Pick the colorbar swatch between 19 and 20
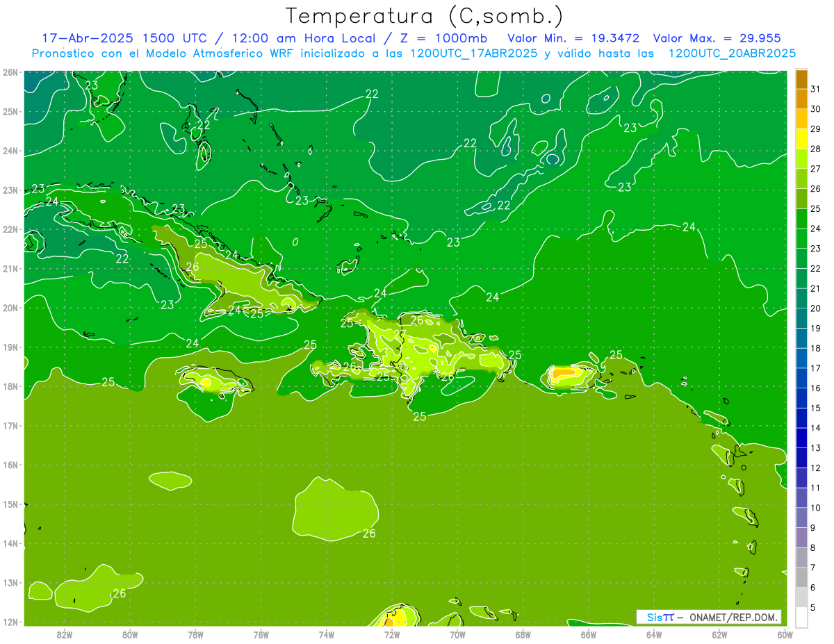834x644 pixels. pos(801,318)
